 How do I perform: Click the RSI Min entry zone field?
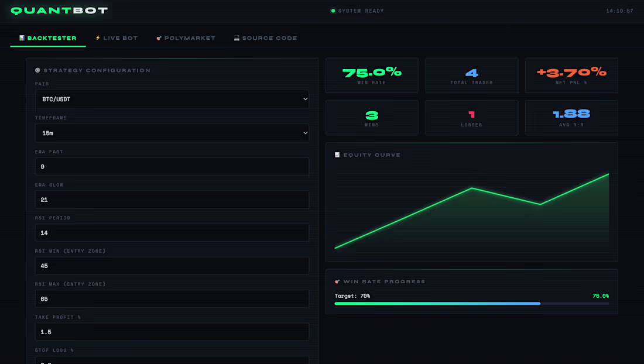tap(172, 266)
